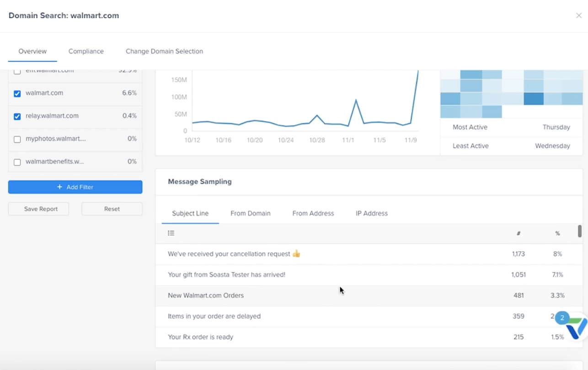Screen dimensions: 588x370
Task: Click the Message Sampling table scrollbar
Action: pyautogui.click(x=580, y=231)
